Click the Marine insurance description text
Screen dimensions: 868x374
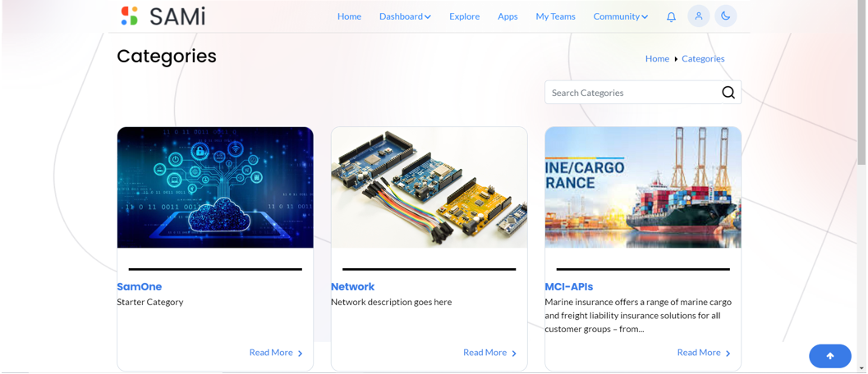(x=638, y=316)
